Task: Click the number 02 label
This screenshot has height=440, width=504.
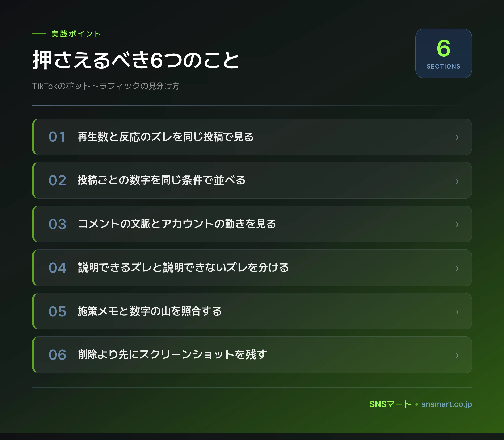Action: [57, 180]
